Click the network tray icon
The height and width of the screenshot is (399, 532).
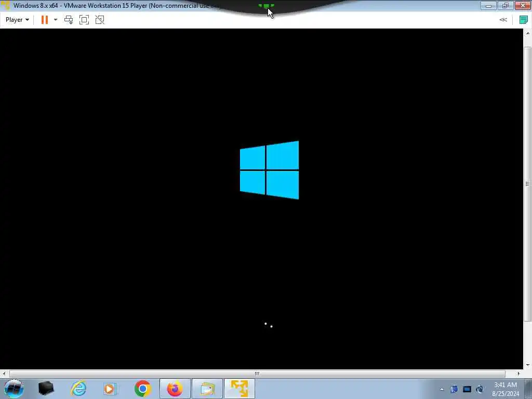pos(467,389)
